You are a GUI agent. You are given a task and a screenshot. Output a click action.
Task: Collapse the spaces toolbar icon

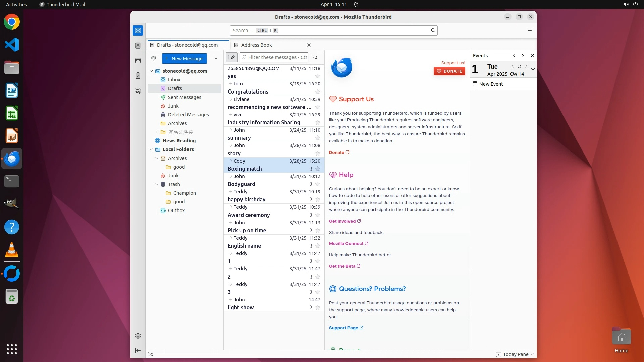(x=138, y=350)
